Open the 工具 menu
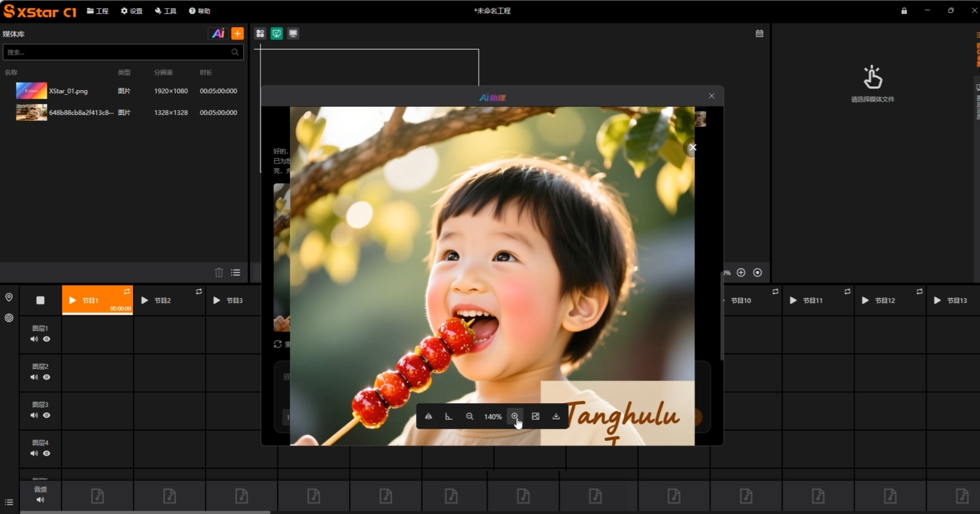Screen dimensions: 980x514 (166, 11)
